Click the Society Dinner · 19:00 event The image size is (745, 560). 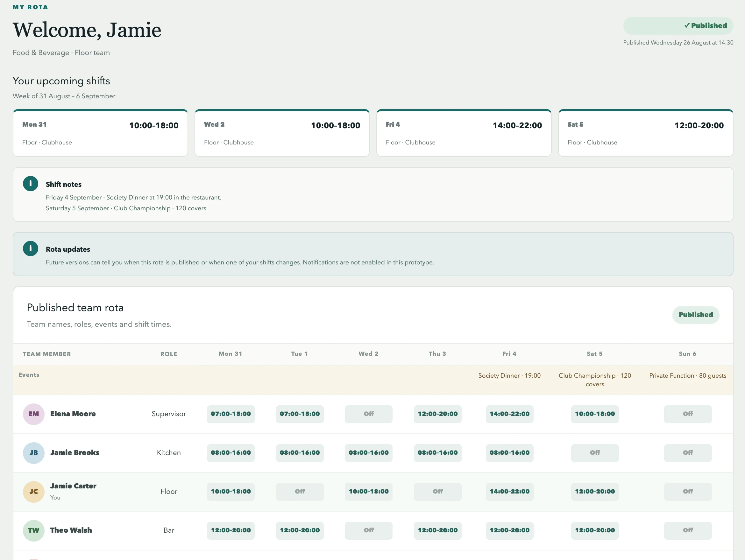[509, 375]
